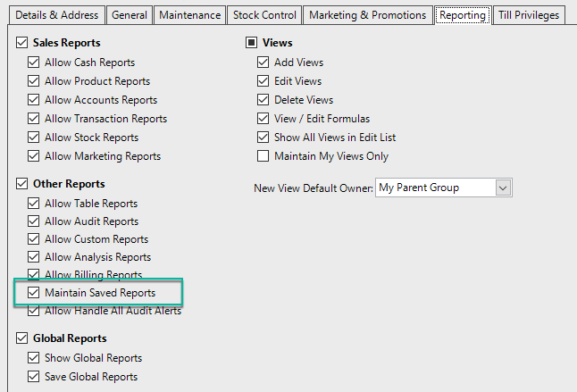Uncheck Show Global Reports
Viewport: 577px width, 392px height.
tap(34, 358)
